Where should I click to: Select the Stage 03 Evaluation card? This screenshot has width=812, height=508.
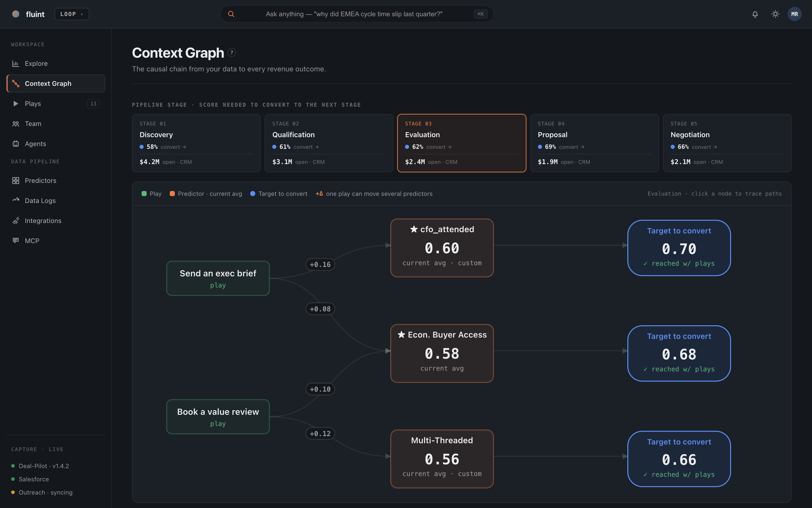462,143
